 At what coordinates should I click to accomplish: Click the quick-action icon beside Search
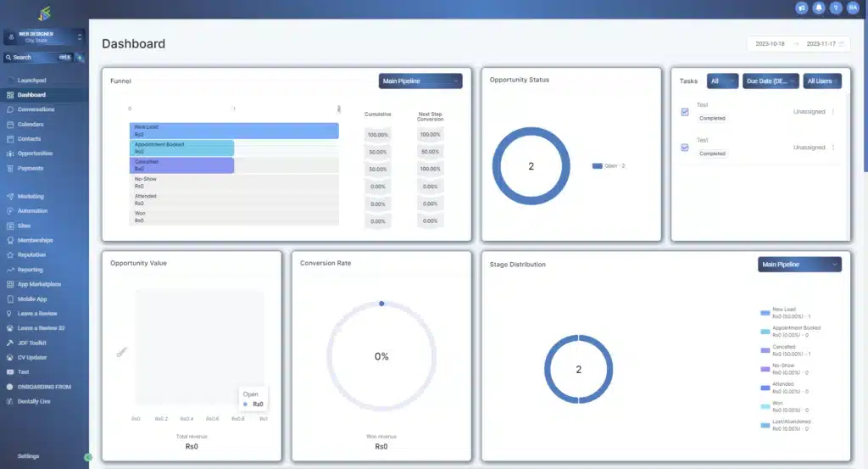80,58
